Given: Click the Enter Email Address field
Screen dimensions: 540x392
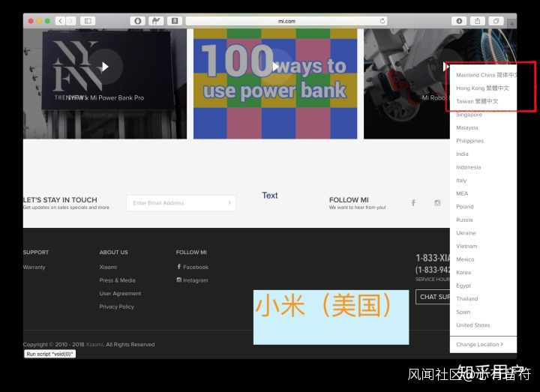Looking at the screenshot, I should [x=181, y=203].
